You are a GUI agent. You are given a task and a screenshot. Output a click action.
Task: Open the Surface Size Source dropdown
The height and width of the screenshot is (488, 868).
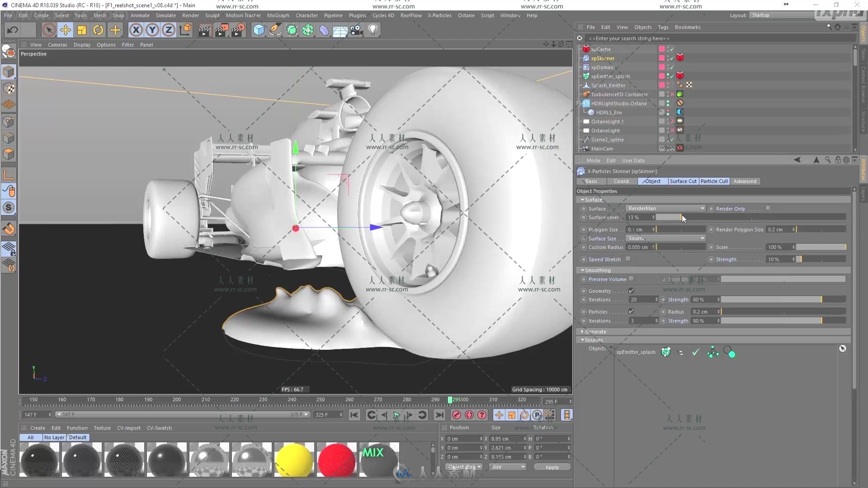(665, 238)
